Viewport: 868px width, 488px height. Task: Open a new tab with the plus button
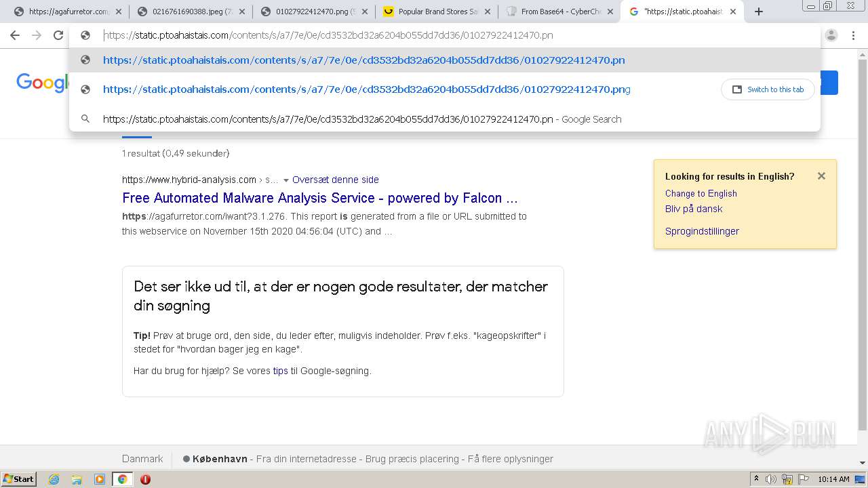coord(759,12)
